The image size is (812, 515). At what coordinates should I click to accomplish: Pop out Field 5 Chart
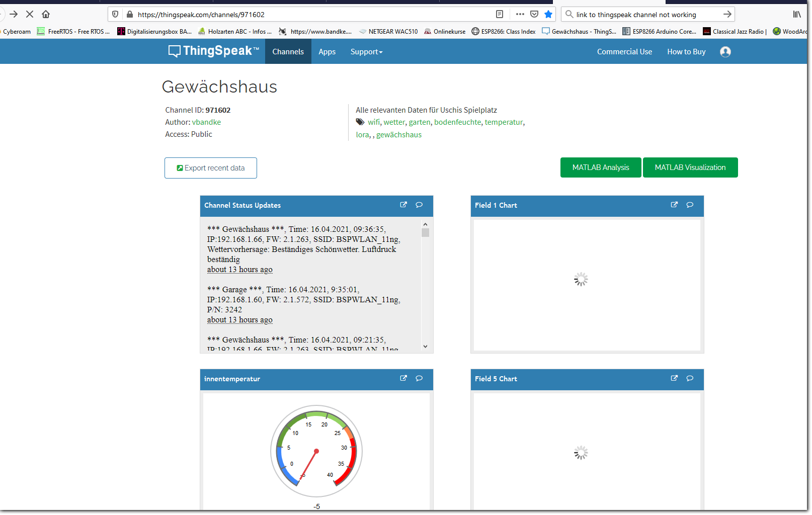(674, 378)
